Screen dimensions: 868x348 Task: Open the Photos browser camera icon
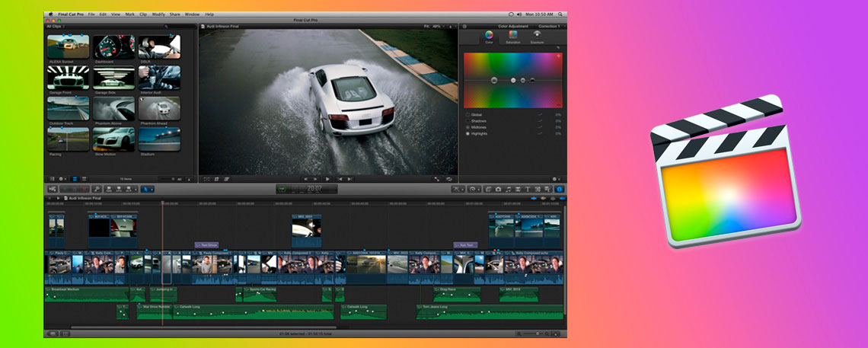(498, 189)
